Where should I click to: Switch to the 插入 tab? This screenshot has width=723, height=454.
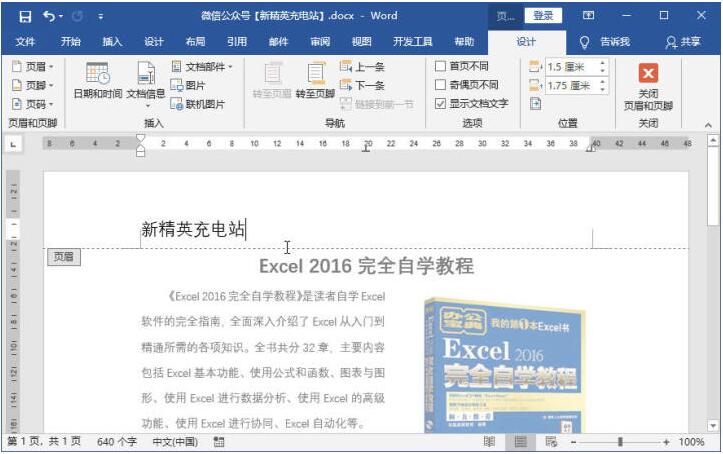click(112, 41)
